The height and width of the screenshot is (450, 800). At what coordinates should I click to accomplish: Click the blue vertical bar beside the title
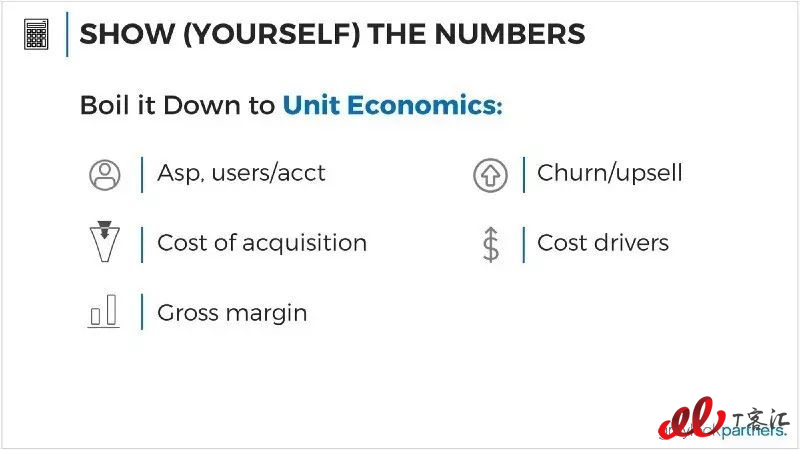(67, 34)
